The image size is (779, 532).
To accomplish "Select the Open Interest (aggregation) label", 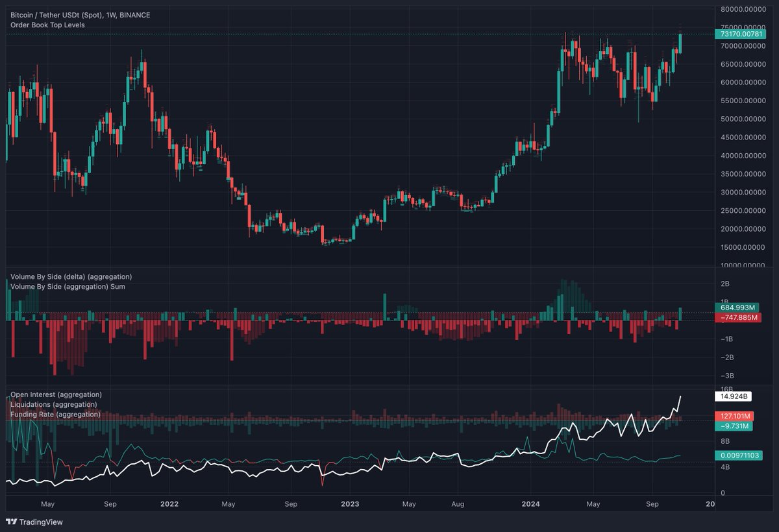I will 56,394.
